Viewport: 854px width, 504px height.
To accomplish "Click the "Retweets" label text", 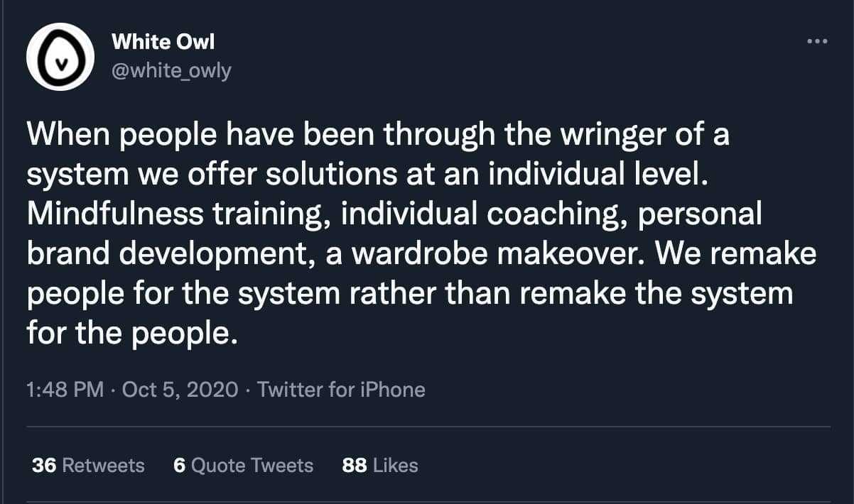I will [x=104, y=465].
